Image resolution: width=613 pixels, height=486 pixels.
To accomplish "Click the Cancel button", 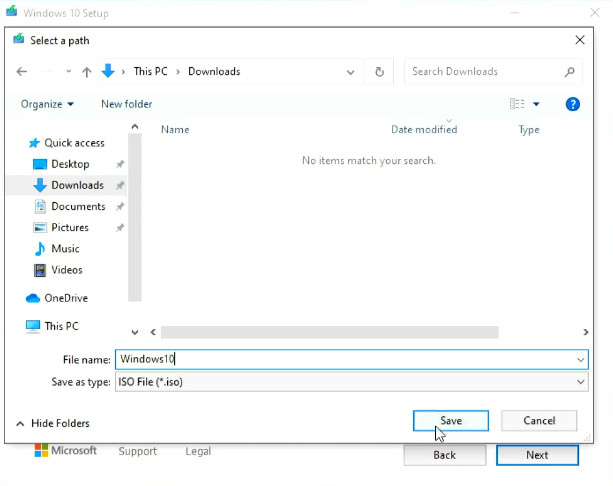I will click(539, 421).
